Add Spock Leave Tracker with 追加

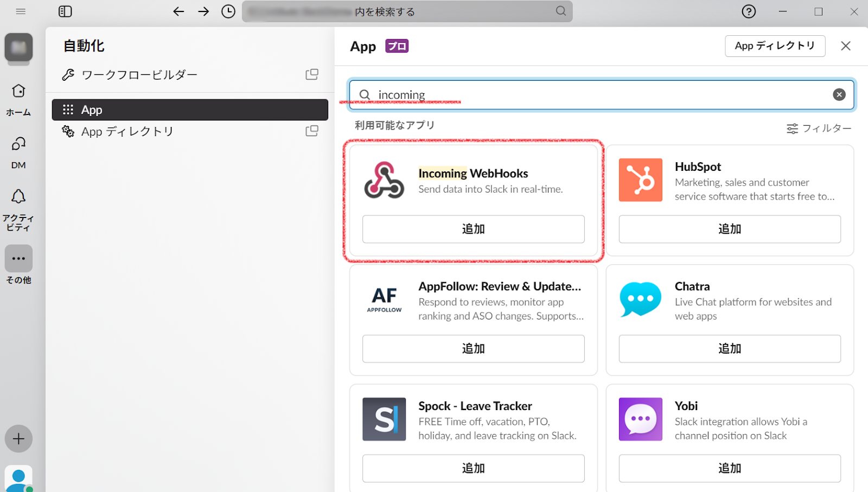coord(473,468)
